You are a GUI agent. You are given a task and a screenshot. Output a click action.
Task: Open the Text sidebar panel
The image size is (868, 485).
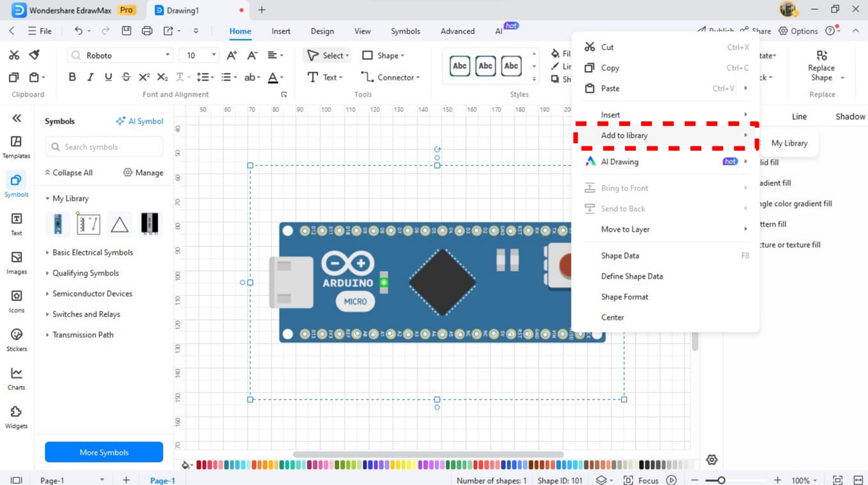[17, 224]
